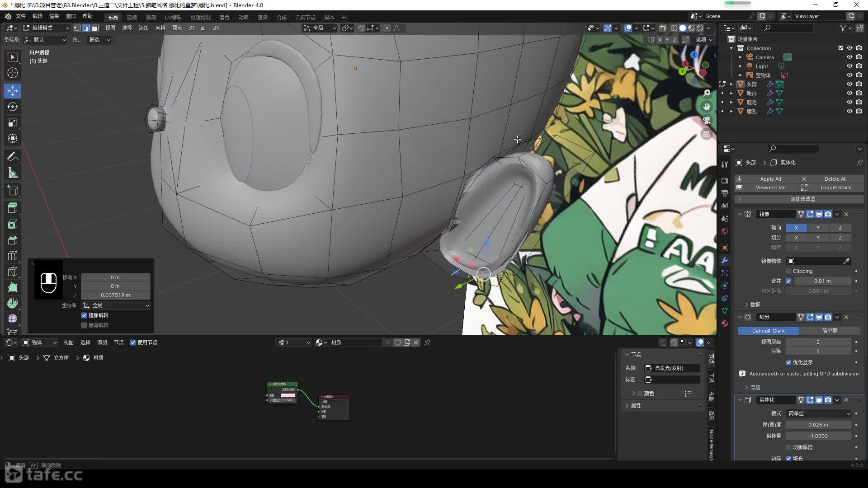Click the Viewport Vis button
Image resolution: width=868 pixels, height=488 pixels.
pyautogui.click(x=767, y=188)
